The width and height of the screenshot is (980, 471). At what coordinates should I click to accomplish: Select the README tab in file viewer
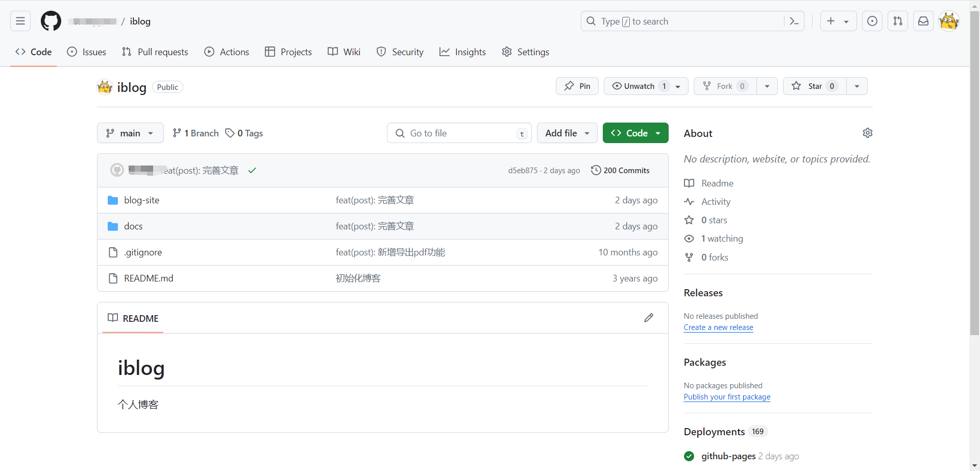pos(133,318)
